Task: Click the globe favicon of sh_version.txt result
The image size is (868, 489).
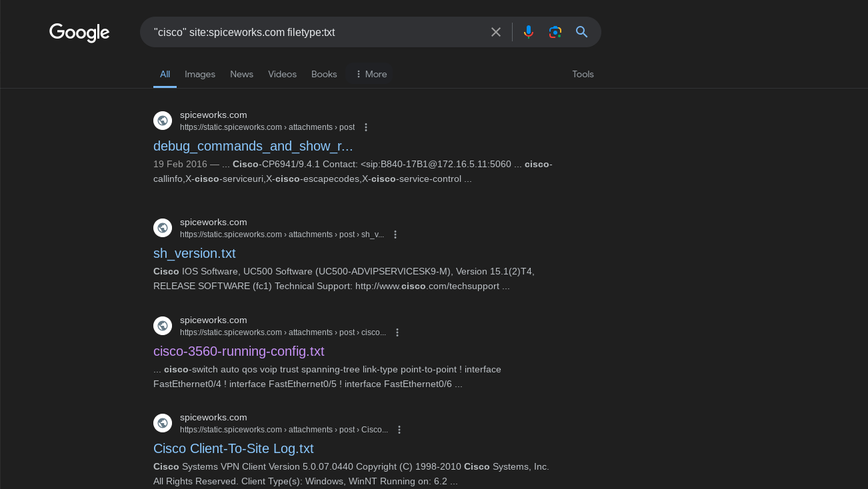Action: pyautogui.click(x=163, y=228)
